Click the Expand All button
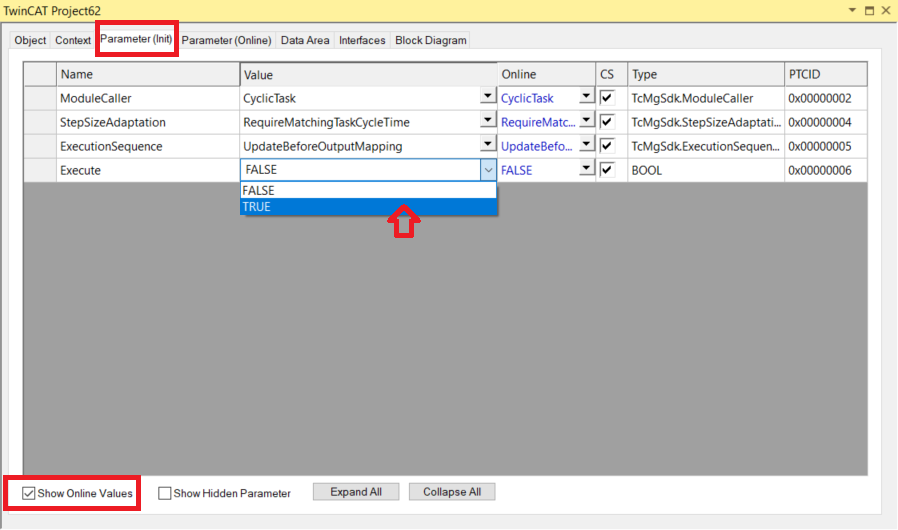Image resolution: width=898 pixels, height=530 pixels. [356, 492]
